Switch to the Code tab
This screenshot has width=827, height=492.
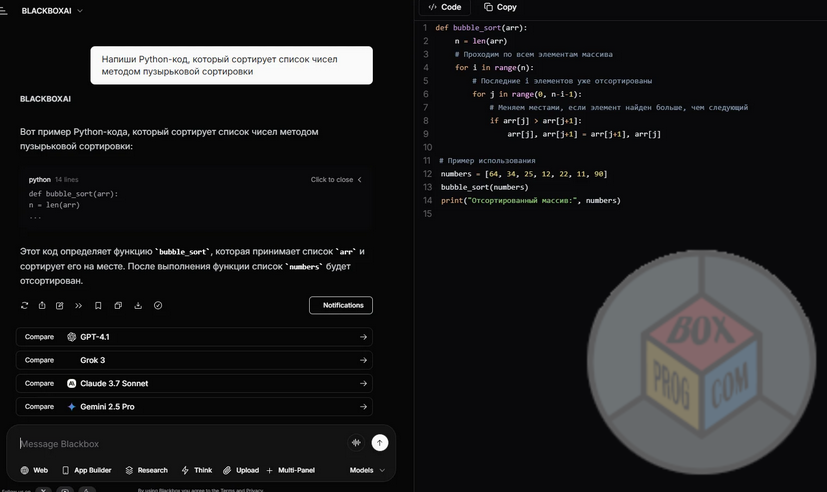445,7
